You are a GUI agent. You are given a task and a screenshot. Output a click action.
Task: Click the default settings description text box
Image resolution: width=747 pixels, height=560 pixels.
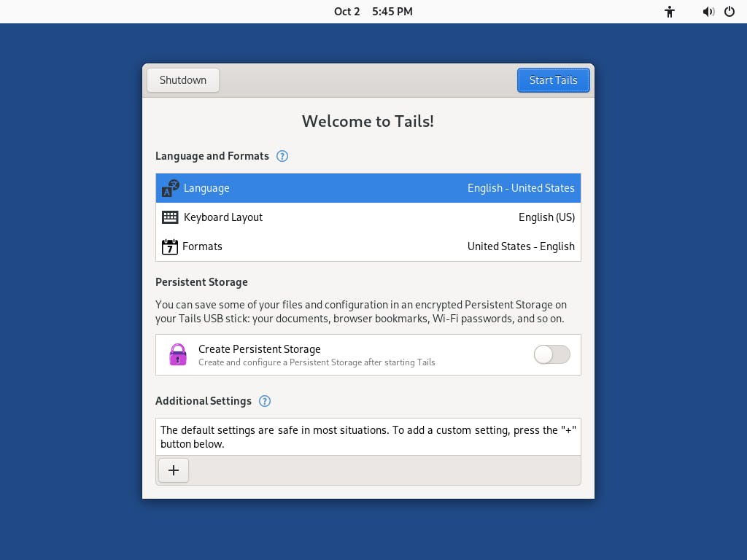[368, 437]
